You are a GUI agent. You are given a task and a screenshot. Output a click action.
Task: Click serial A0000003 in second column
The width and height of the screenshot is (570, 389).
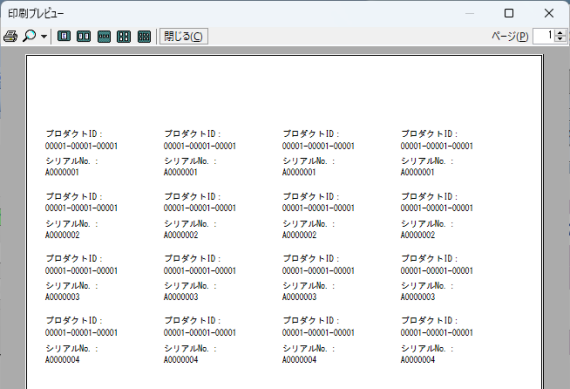coord(181,297)
